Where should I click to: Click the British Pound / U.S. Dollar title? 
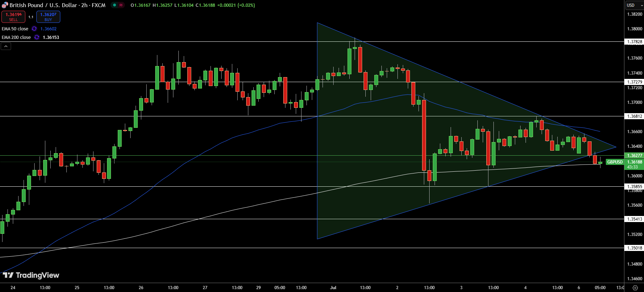click(43, 5)
